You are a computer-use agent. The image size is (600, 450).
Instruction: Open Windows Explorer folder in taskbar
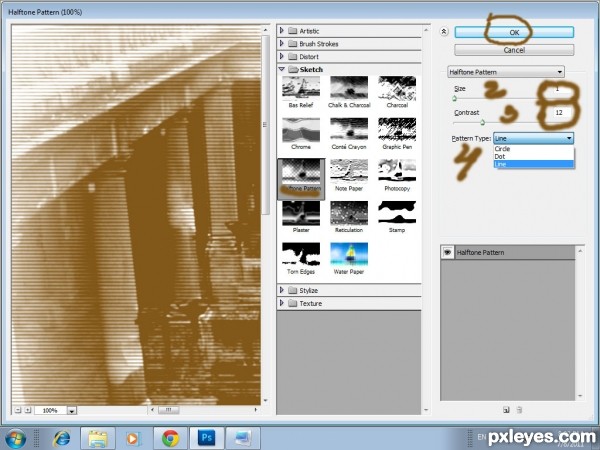[x=98, y=439]
